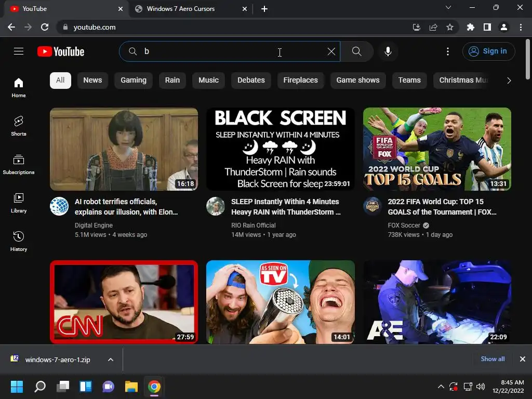This screenshot has width=532, height=399.
Task: Open File Explorer from the taskbar
Action: point(131,387)
